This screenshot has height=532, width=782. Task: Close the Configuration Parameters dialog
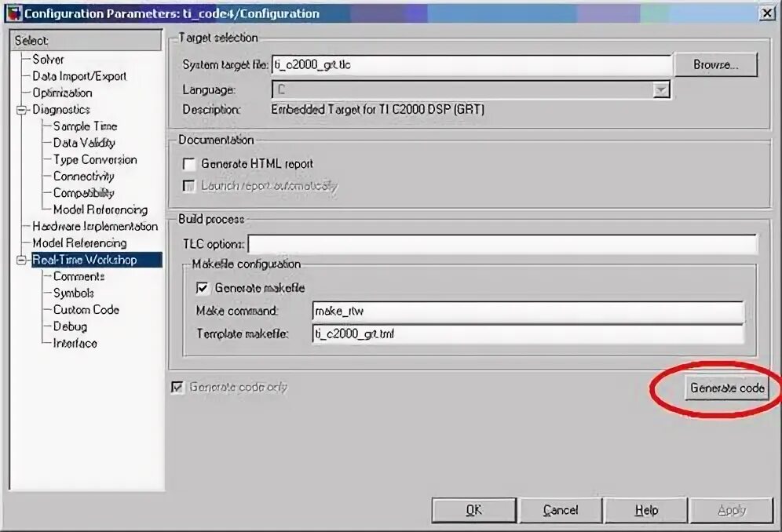point(766,13)
